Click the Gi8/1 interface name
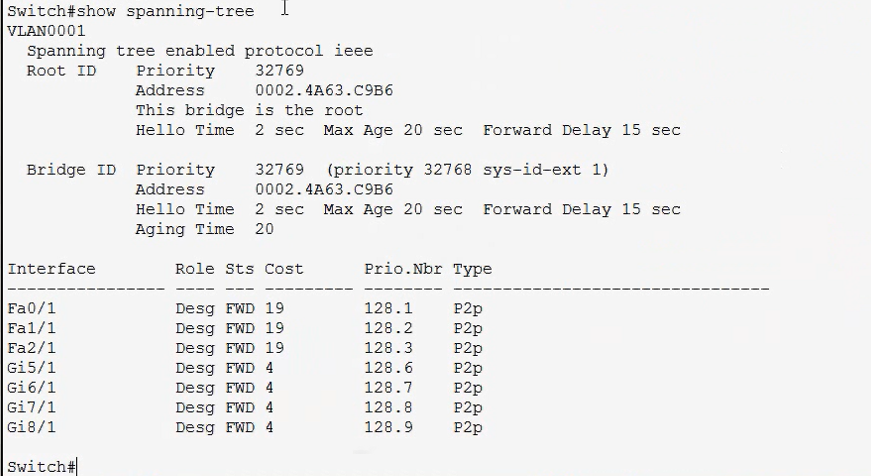Screen dimensions: 871x476 coord(32,427)
